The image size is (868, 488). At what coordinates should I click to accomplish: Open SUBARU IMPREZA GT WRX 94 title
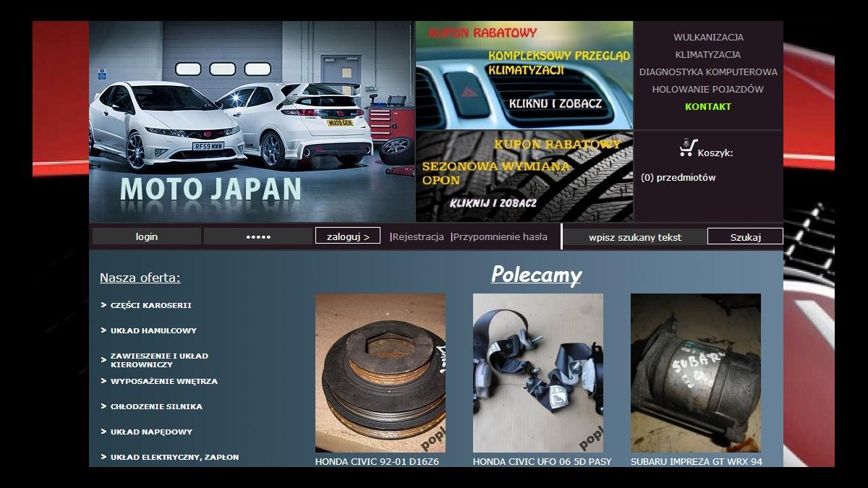pyautogui.click(x=697, y=461)
